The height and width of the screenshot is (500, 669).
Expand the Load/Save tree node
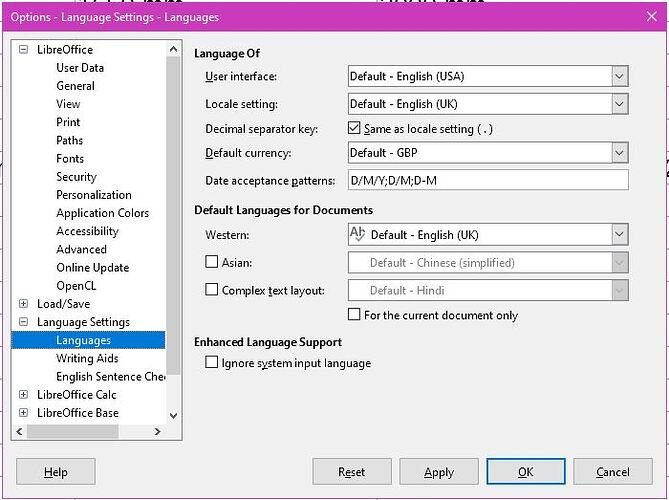click(23, 304)
